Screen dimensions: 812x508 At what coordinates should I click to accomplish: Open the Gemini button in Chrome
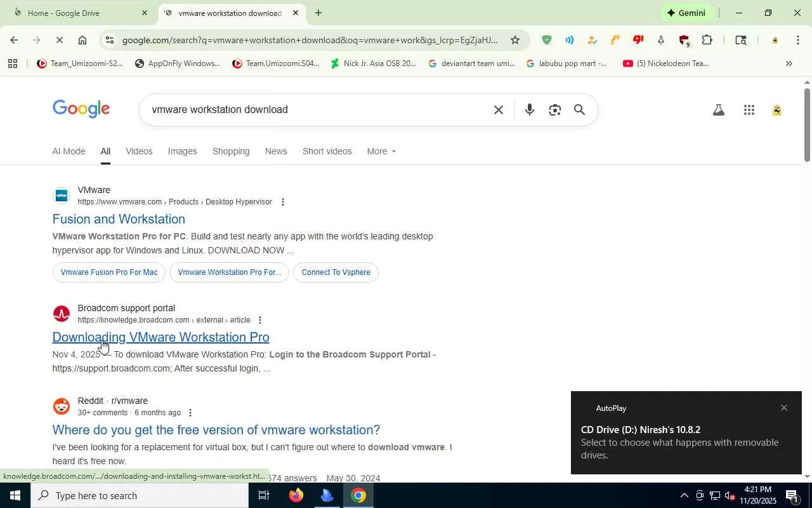pyautogui.click(x=686, y=13)
